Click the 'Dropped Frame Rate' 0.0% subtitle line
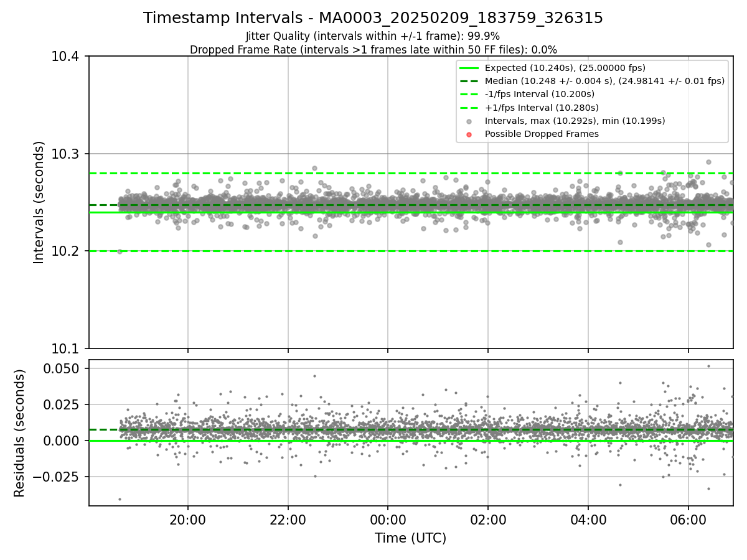Viewport: 747px width, 560px height. click(373, 49)
